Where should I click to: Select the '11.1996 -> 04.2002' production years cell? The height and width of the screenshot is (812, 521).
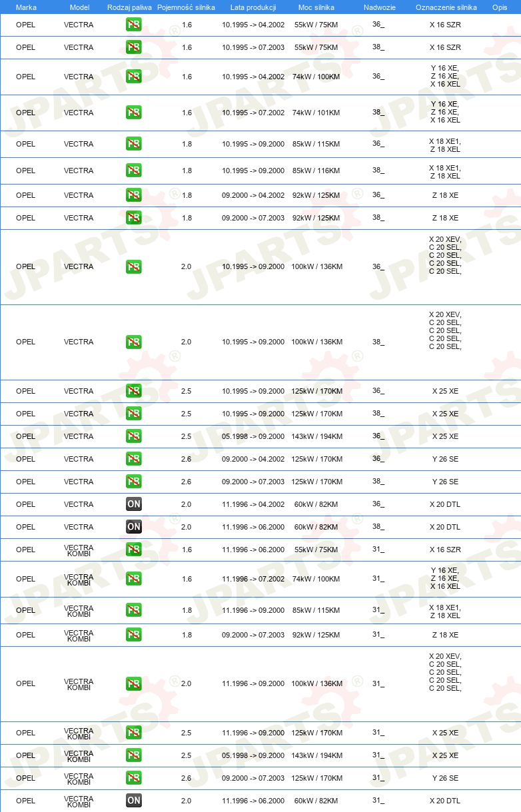253,505
